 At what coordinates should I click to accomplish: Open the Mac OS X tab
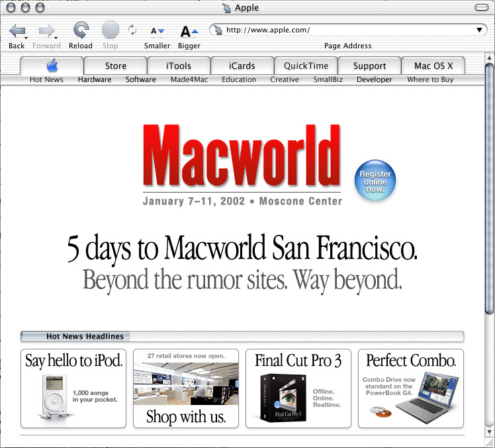433,66
